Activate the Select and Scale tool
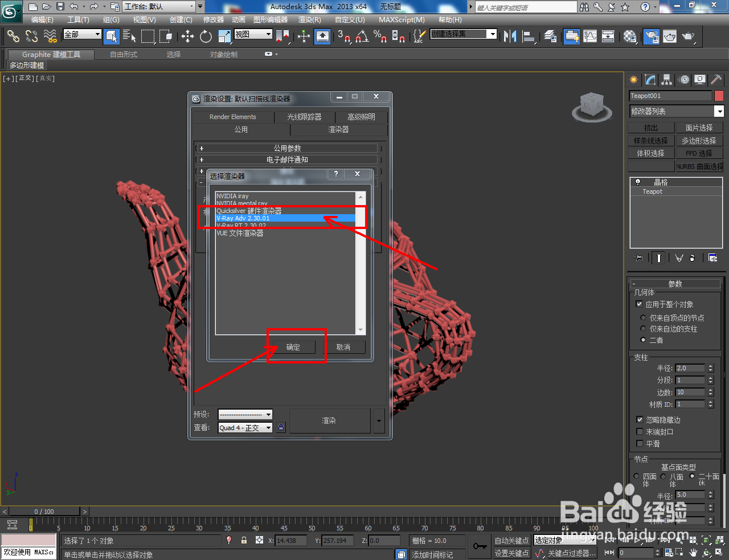The height and width of the screenshot is (560, 729). (x=224, y=36)
